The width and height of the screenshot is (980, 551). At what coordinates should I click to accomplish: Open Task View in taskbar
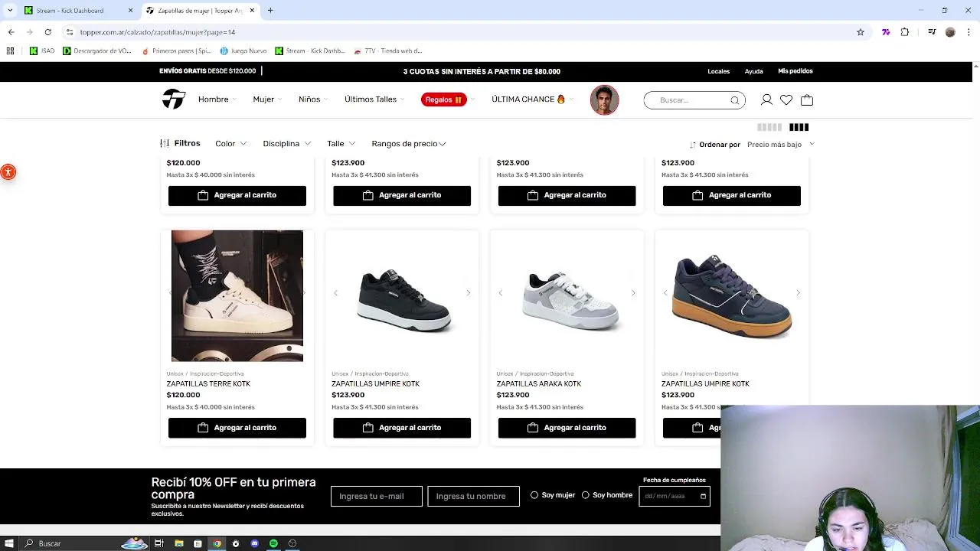[159, 543]
